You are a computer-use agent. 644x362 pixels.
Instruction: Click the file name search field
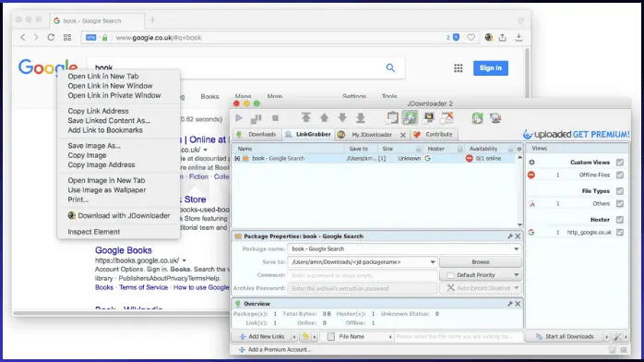458,336
